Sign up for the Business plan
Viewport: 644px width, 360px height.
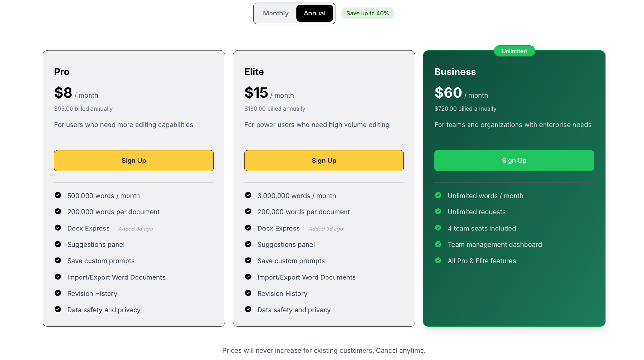514,161
